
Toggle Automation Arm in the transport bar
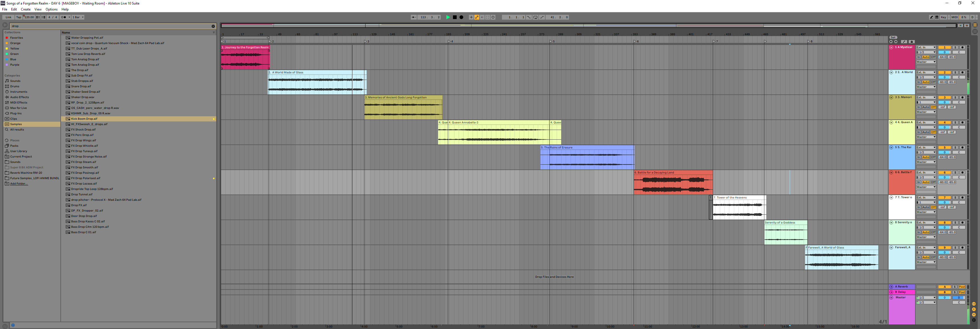(477, 17)
